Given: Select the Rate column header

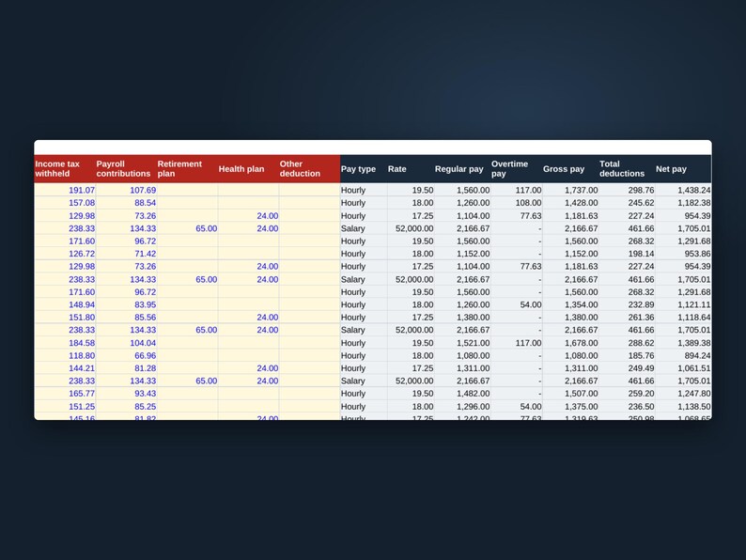Looking at the screenshot, I should pos(411,169).
